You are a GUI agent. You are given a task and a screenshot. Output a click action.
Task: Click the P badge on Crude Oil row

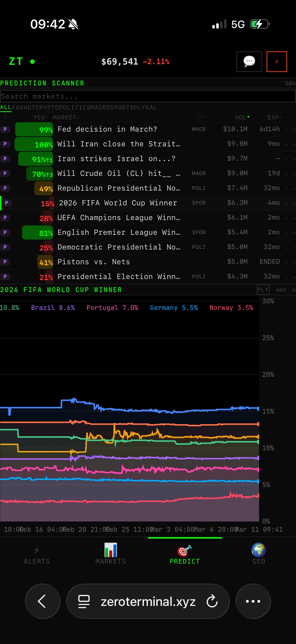(5, 173)
